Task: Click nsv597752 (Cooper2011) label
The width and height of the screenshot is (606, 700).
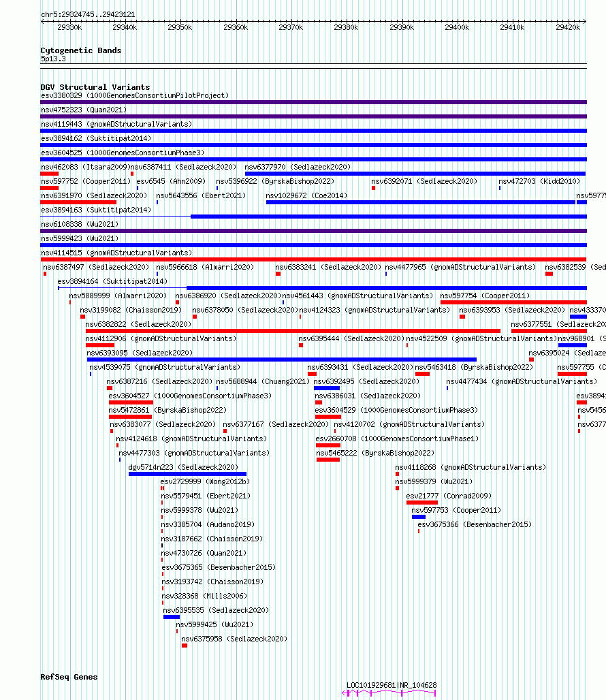Action: tap(86, 181)
